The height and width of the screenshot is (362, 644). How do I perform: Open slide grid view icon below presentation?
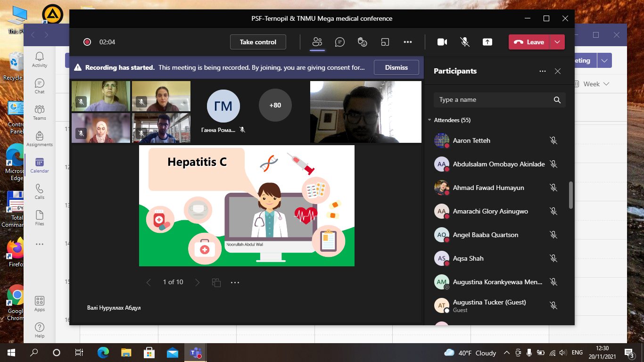pyautogui.click(x=216, y=282)
